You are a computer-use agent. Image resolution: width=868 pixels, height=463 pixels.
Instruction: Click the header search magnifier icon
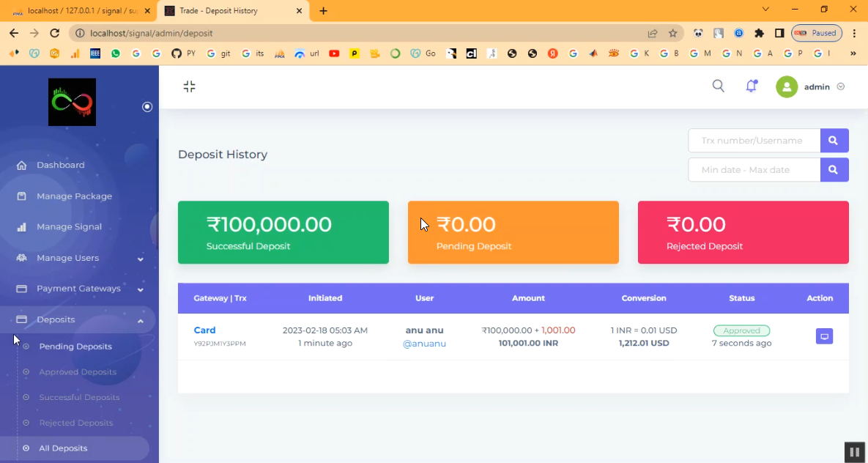pos(718,86)
